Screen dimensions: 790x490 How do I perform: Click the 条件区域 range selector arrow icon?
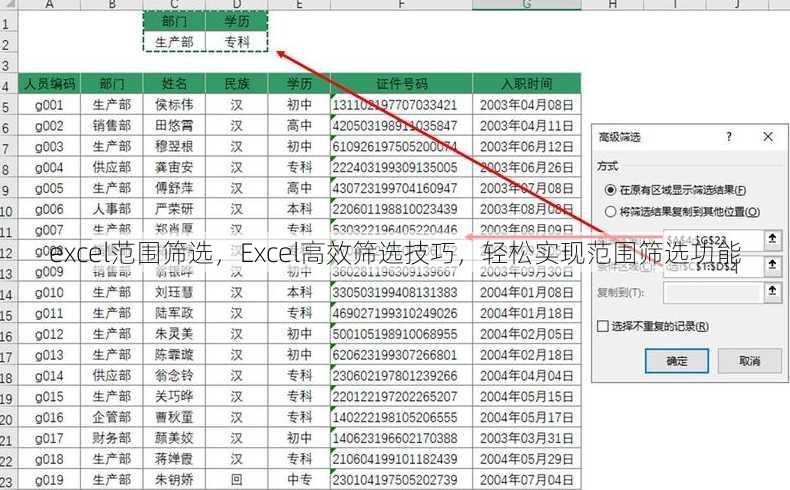tap(772, 265)
